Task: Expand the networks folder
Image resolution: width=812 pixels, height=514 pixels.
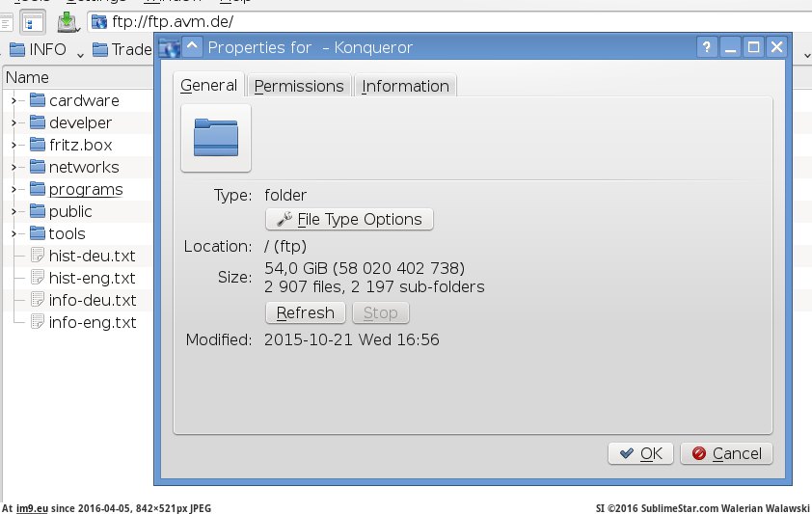Action: click(14, 167)
